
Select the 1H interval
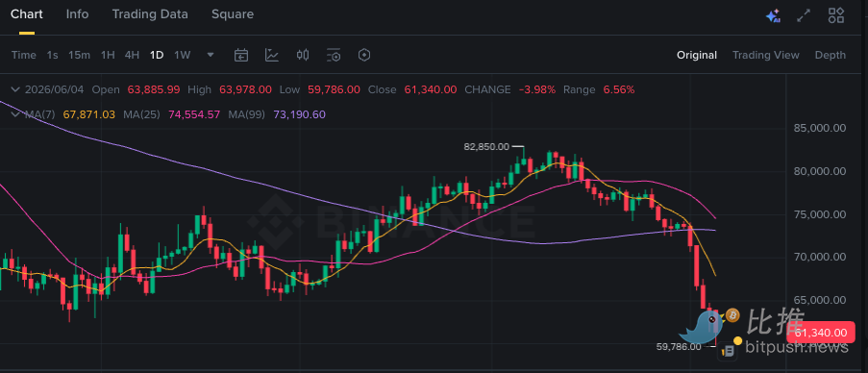tap(108, 55)
